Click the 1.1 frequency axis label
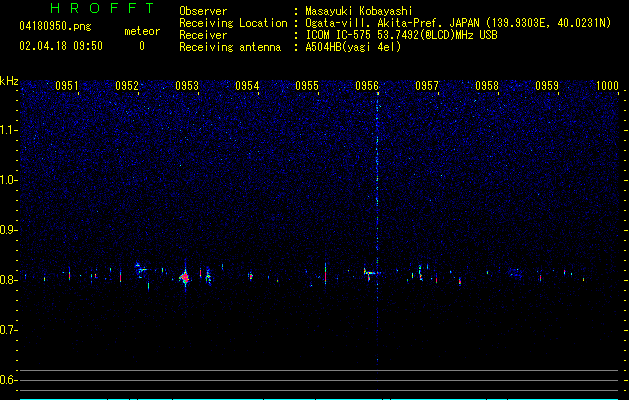 pyautogui.click(x=8, y=130)
